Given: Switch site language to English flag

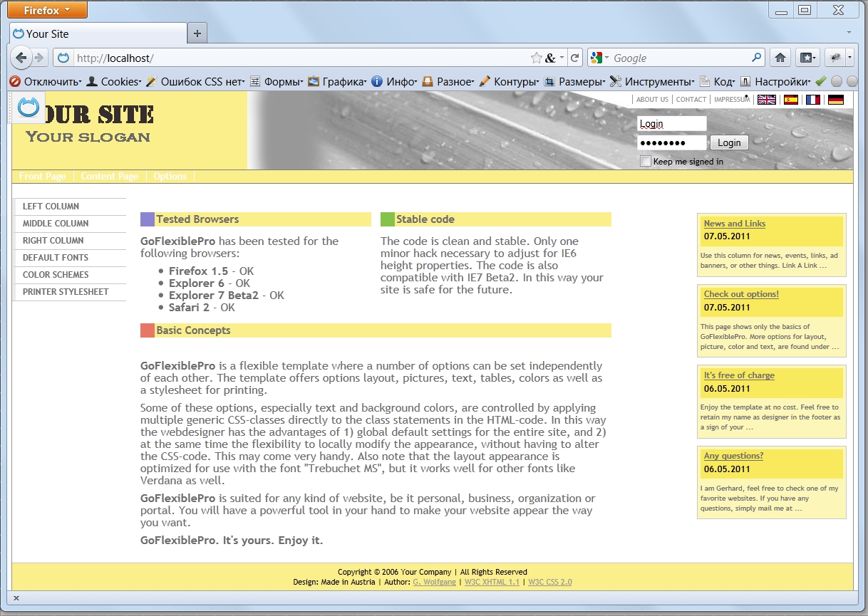Looking at the screenshot, I should 766,100.
